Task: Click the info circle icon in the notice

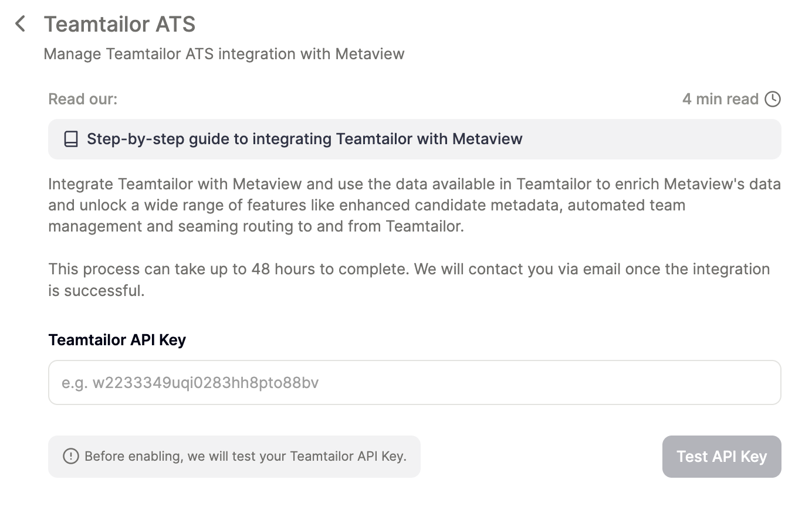Action: point(71,456)
